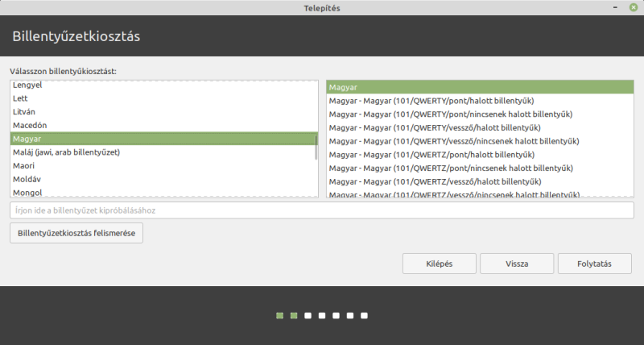
Task: Choose Maláj (jawi, arab billentyűzet) layout
Action: (x=164, y=152)
